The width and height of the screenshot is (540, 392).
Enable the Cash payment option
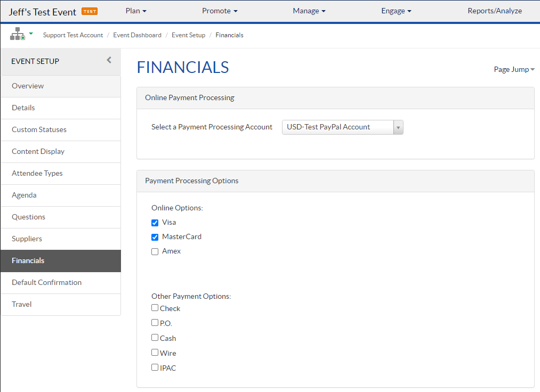click(x=155, y=338)
